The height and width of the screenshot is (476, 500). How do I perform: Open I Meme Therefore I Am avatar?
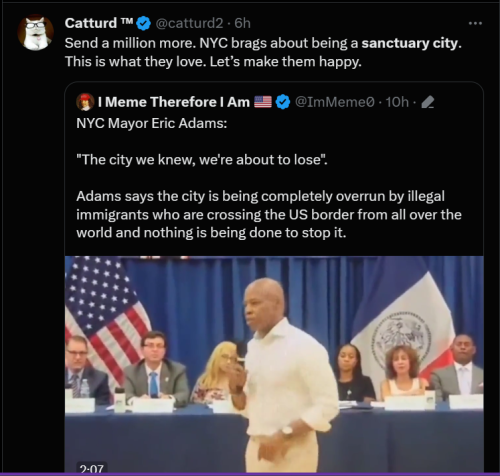click(x=85, y=102)
